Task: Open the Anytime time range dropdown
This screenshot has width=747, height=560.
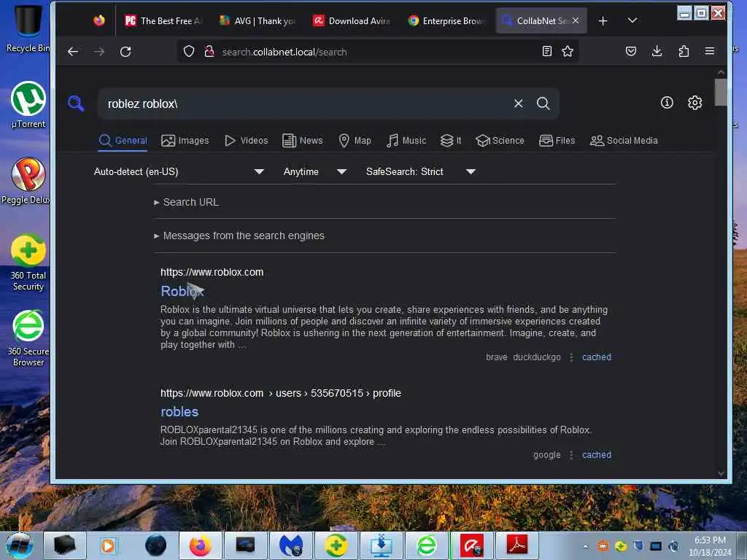Action: point(315,171)
